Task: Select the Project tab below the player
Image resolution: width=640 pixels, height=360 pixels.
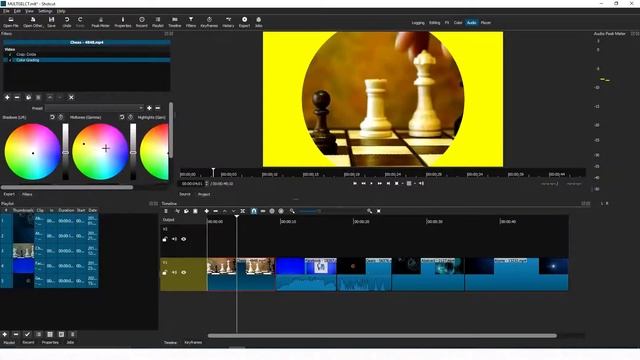Action: pos(204,194)
